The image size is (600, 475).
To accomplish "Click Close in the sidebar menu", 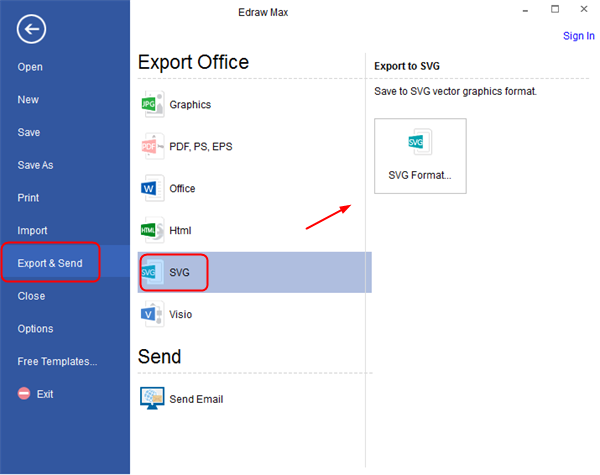I will click(x=31, y=296).
